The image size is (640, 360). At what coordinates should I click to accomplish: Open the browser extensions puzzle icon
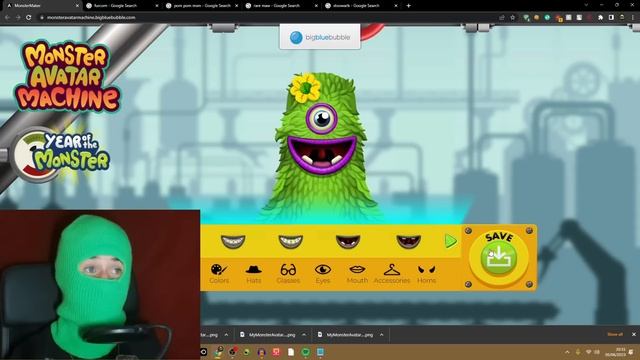pyautogui.click(x=600, y=18)
